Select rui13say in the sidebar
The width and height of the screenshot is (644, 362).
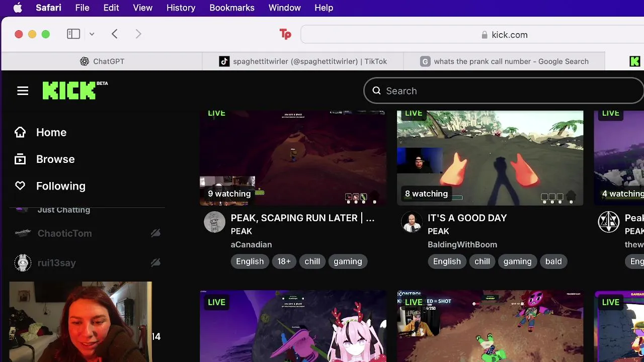[x=57, y=263]
